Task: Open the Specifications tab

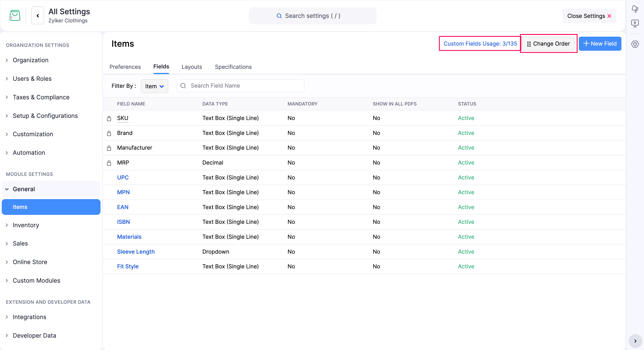Action: point(233,67)
